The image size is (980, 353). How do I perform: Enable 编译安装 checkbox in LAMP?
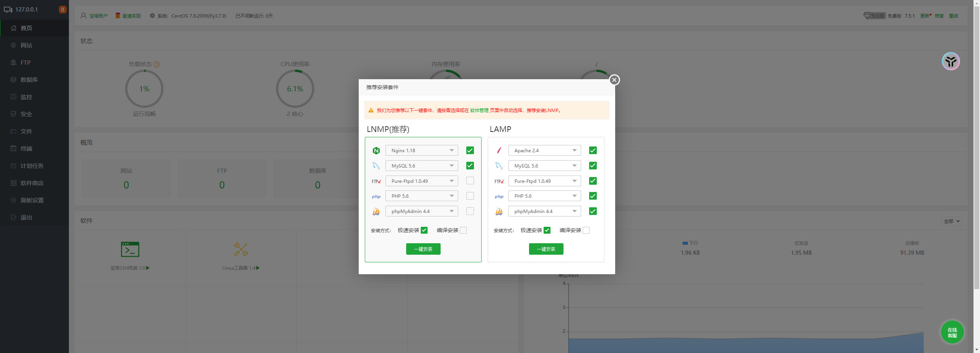[x=586, y=230]
